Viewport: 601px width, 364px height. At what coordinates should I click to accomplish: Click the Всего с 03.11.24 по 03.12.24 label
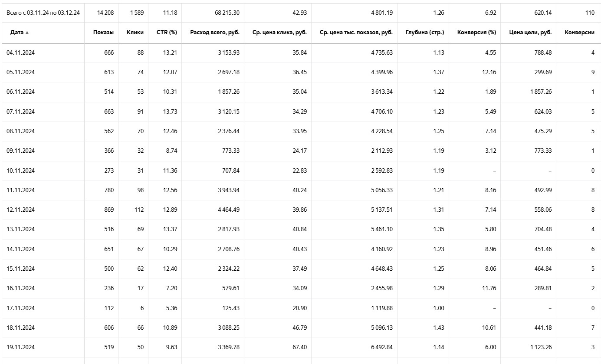point(43,13)
